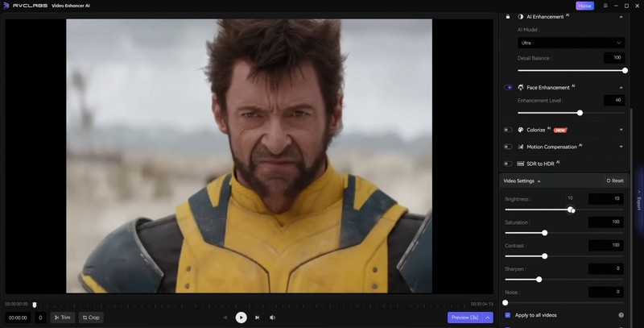Image resolution: width=644 pixels, height=328 pixels.
Task: Reset the video settings
Action: pyautogui.click(x=615, y=181)
